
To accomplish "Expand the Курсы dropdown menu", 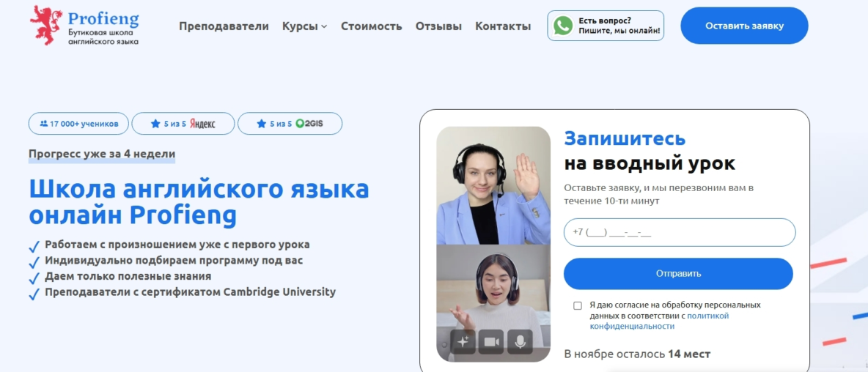I will coord(305,26).
